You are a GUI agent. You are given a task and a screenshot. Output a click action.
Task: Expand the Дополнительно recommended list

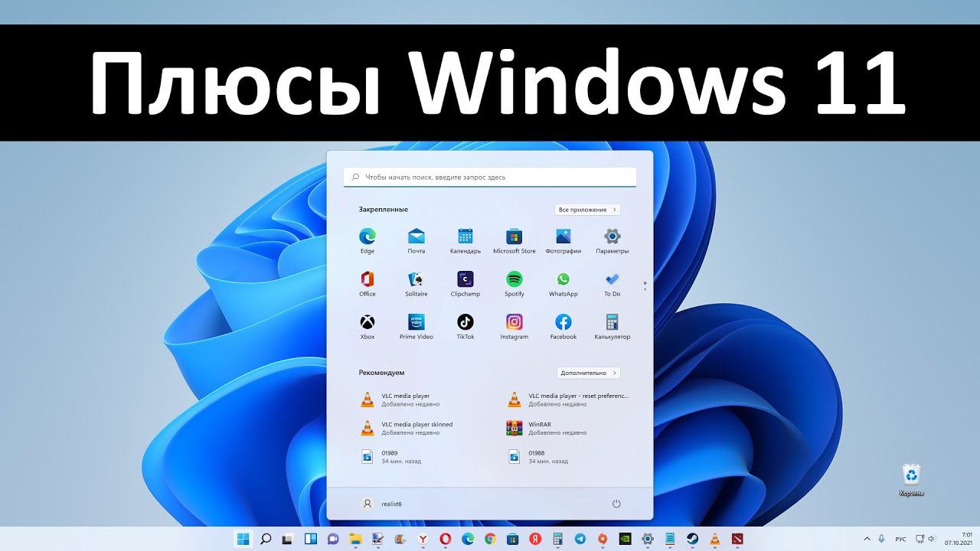pyautogui.click(x=588, y=373)
